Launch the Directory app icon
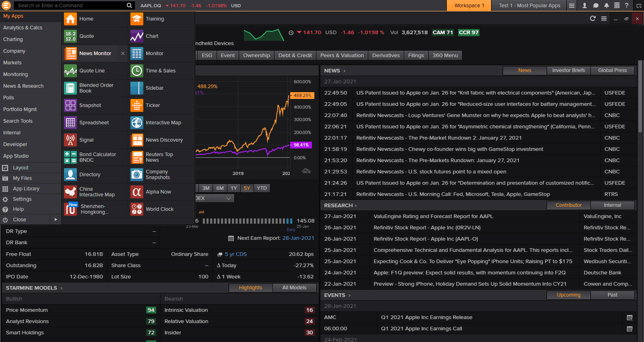The image size is (644, 342). [70, 175]
